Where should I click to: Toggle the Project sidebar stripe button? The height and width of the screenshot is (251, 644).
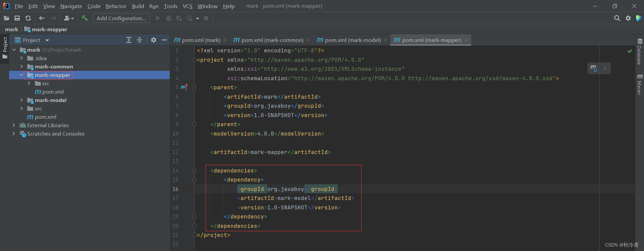tap(5, 48)
